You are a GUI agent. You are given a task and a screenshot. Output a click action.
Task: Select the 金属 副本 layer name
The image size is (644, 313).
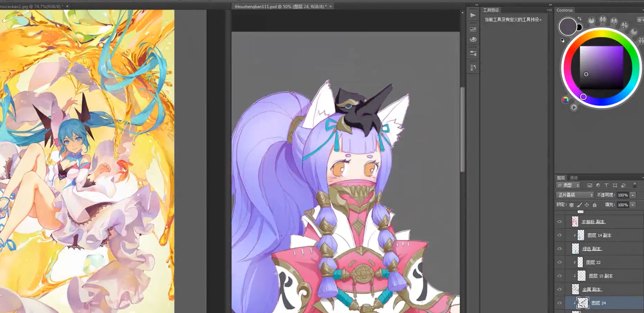(592, 289)
